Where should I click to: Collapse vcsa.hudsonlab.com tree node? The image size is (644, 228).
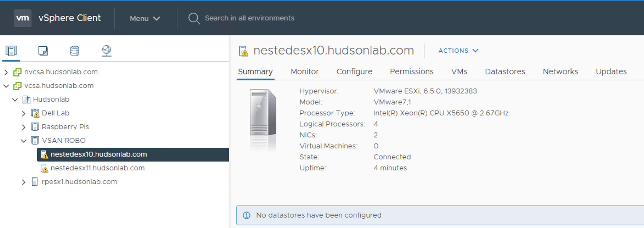tap(6, 86)
